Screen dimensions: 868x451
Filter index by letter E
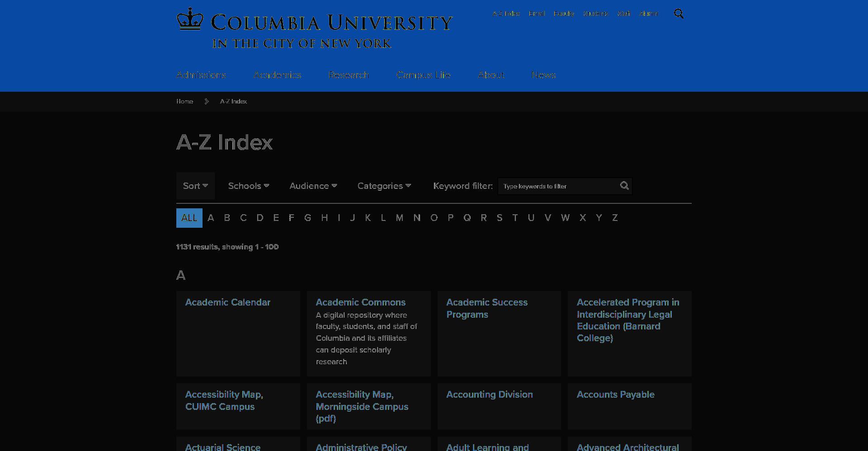click(x=276, y=218)
